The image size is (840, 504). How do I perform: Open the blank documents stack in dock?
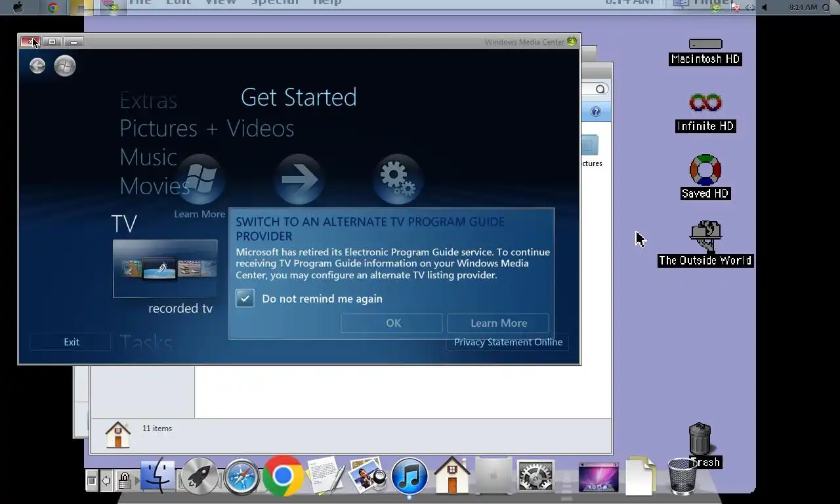pos(640,475)
